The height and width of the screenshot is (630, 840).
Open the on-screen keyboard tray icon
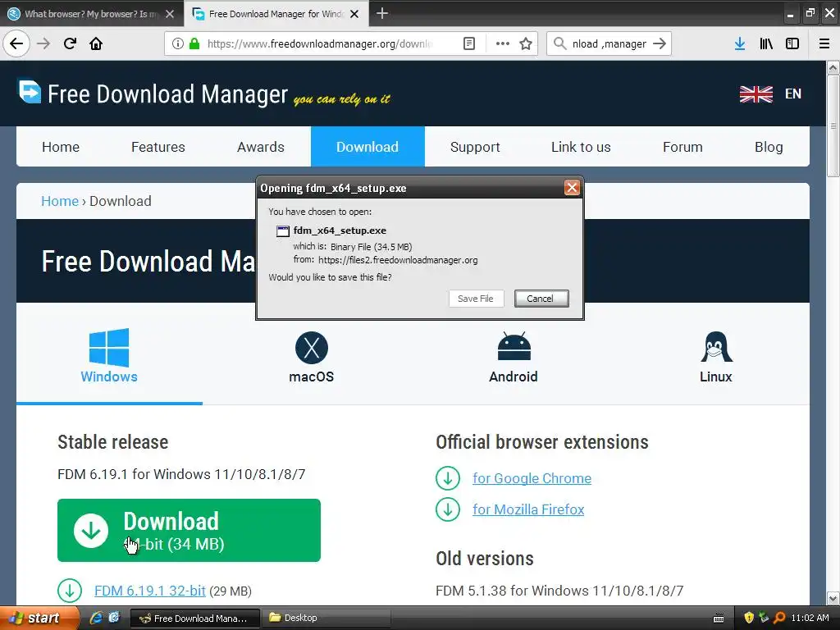pos(719,619)
